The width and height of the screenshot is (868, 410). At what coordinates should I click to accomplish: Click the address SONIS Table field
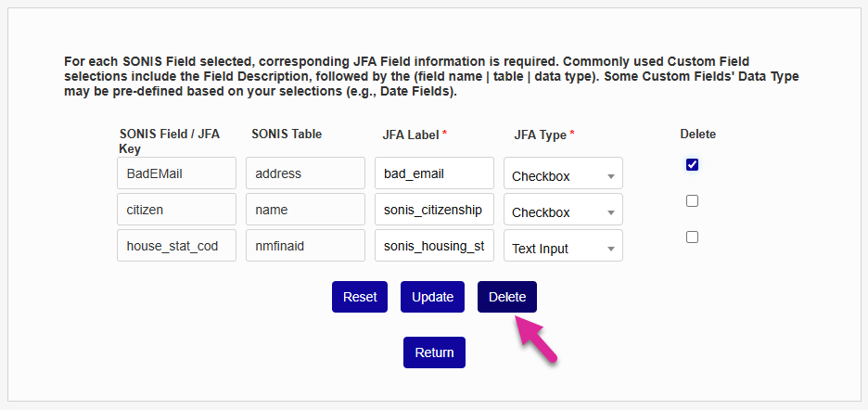[x=305, y=173]
